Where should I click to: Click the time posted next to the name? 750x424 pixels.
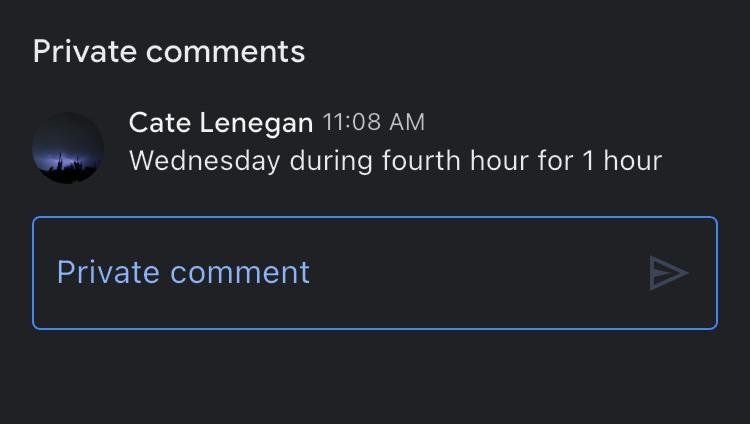373,123
